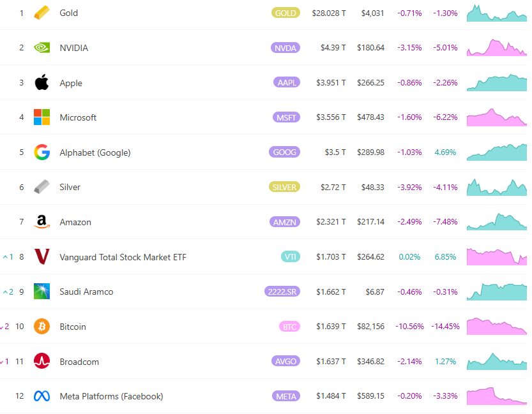Click the NVDA ticker tag
Screen dimensions: 532x414
point(285,47)
